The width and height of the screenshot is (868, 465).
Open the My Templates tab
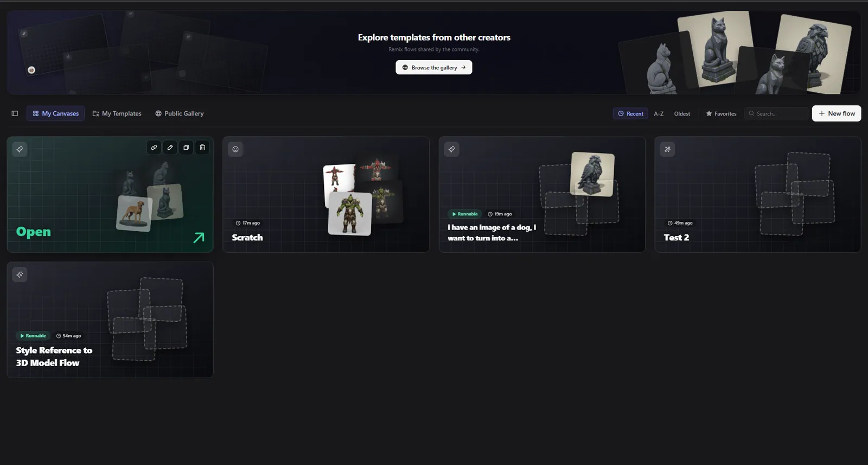117,113
